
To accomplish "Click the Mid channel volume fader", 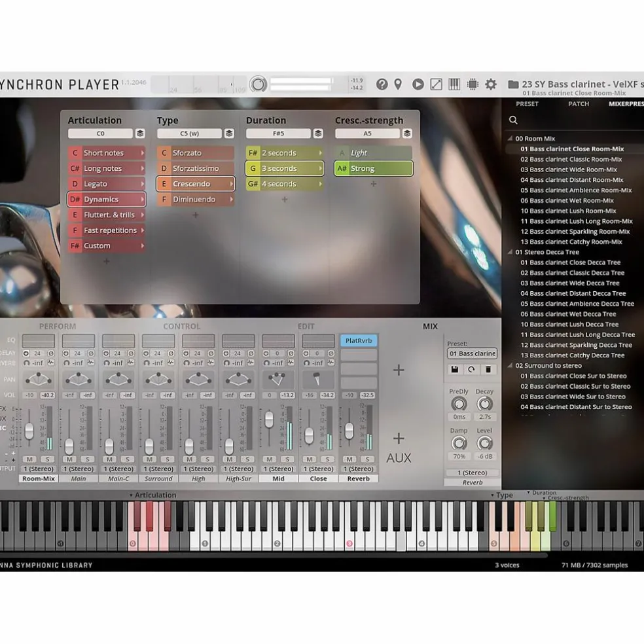I will coord(269,420).
